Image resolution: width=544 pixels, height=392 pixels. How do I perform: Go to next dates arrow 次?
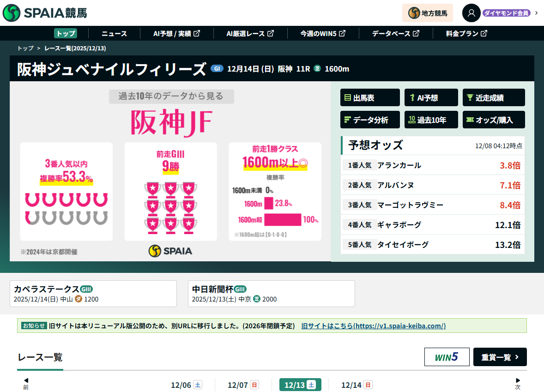click(x=518, y=384)
